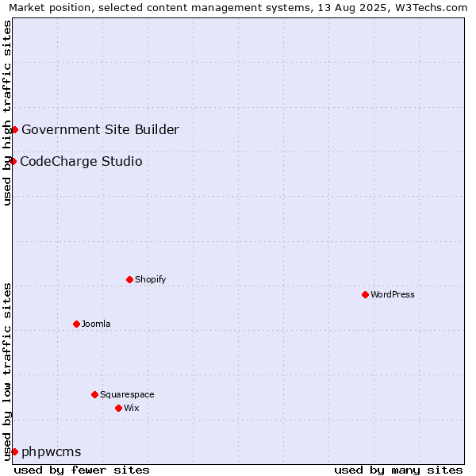This screenshot has height=476, width=476.
Task: Select the WordPress label text
Action: [x=393, y=294]
